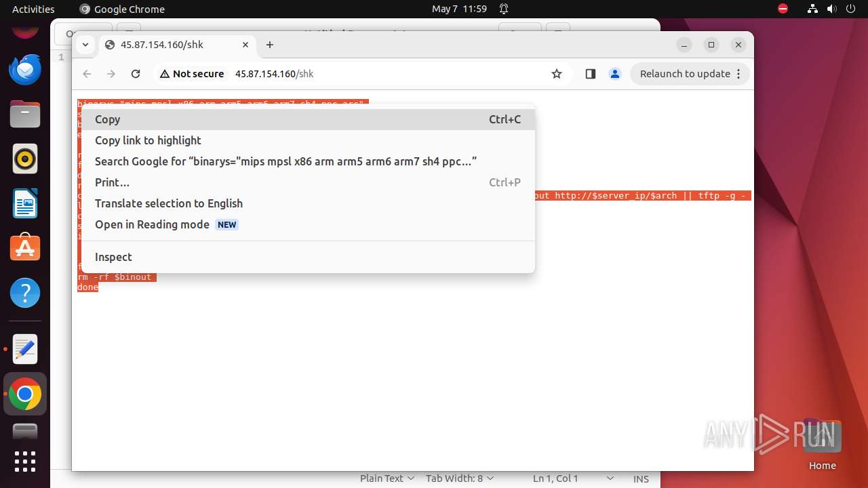868x488 pixels.
Task: Click the Google Chrome dock icon
Action: click(x=25, y=394)
